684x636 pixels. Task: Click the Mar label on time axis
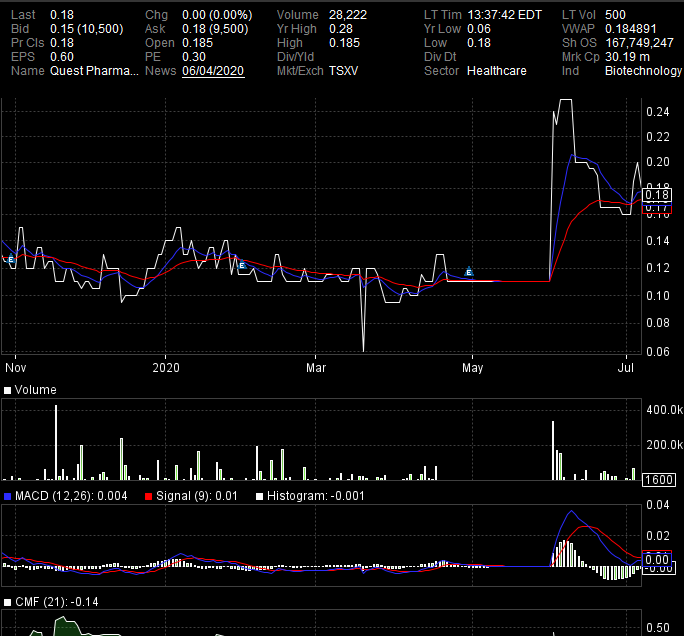click(316, 368)
